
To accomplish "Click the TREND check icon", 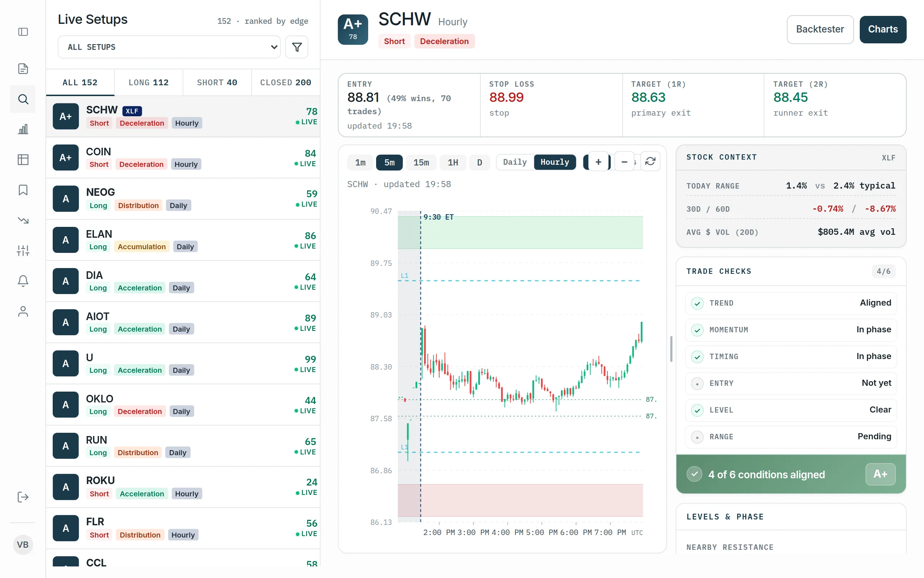I will point(697,303).
